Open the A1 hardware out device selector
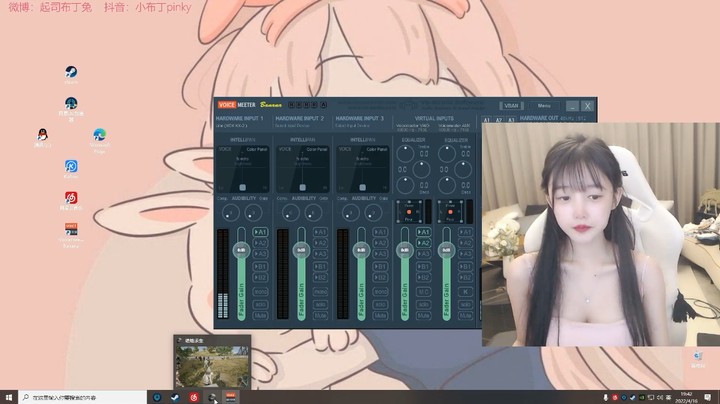Image resolution: width=720 pixels, height=404 pixels. click(x=486, y=120)
